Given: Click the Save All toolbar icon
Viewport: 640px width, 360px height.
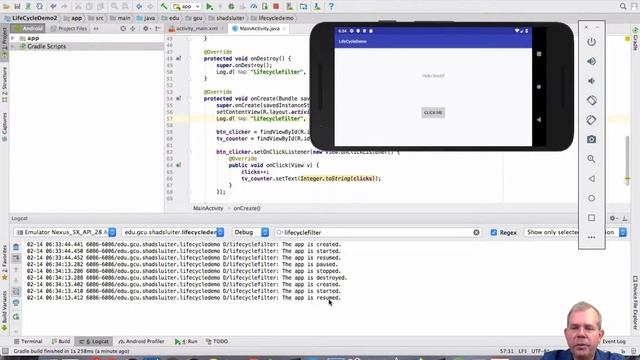Looking at the screenshot, I should tap(17, 7).
